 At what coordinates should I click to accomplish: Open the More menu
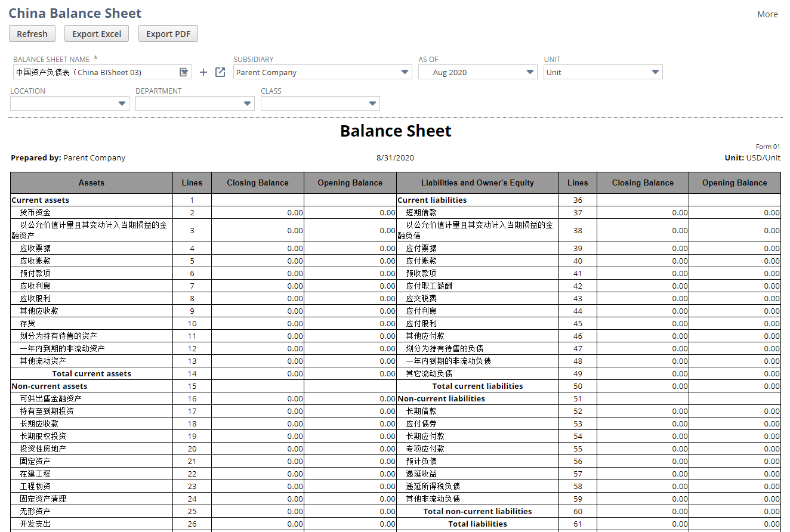(767, 14)
